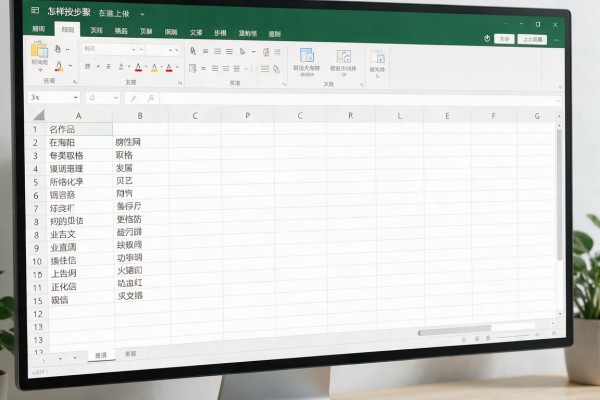
Task: Click into the formula bar input
Action: (x=358, y=100)
